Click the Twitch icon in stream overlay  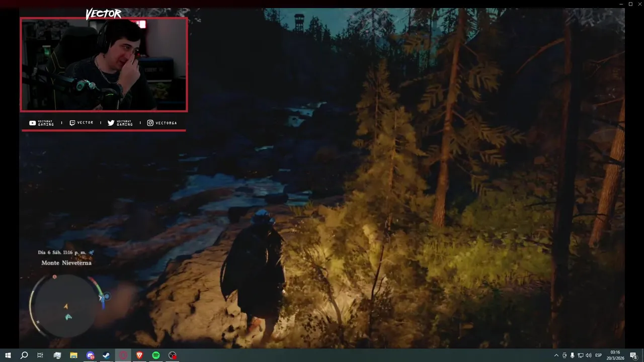tap(72, 123)
